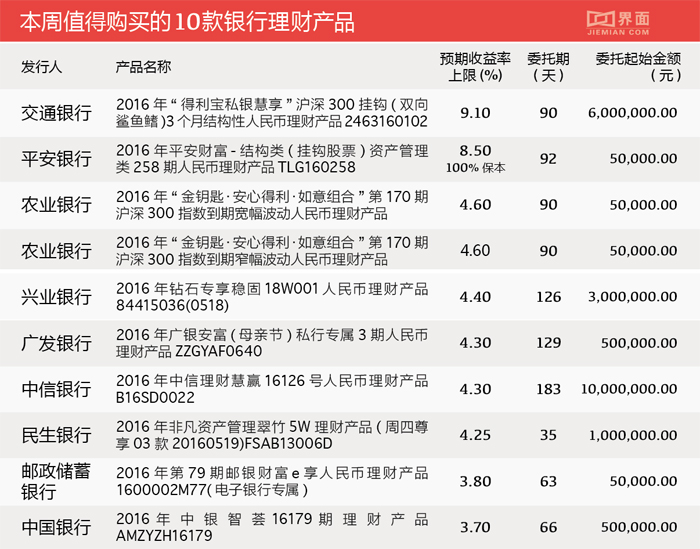Image resolution: width=700 pixels, height=549 pixels.
Task: Select issuer 邮政储蓄银行
Action: [x=56, y=481]
